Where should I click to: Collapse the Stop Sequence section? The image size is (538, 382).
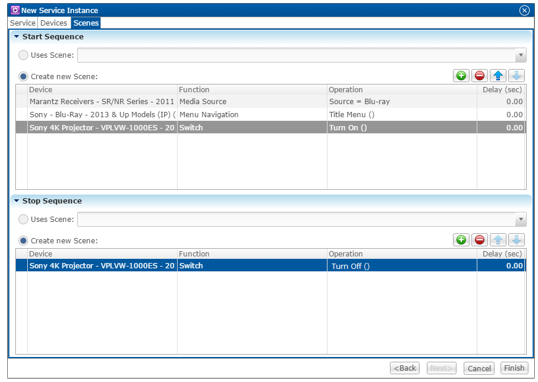point(16,200)
